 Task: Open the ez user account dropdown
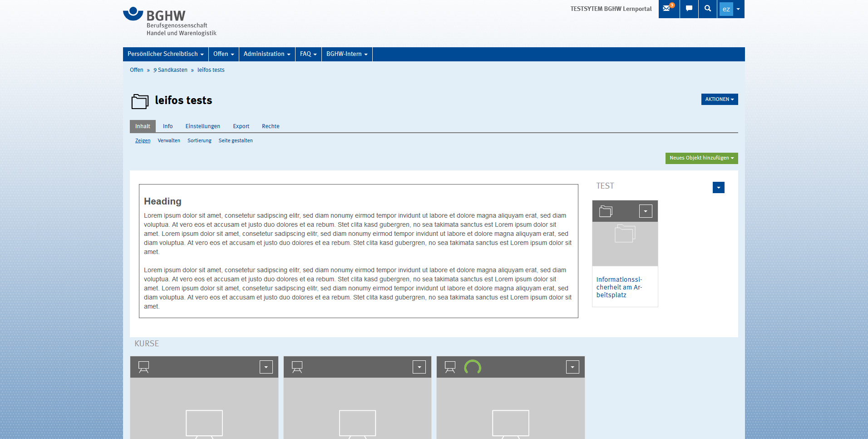point(731,9)
